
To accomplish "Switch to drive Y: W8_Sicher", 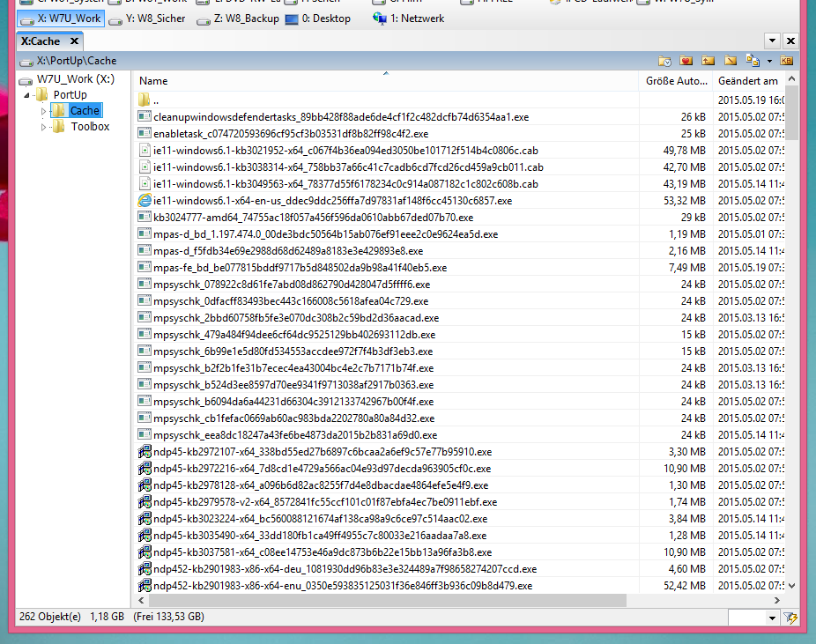I will pos(147,19).
